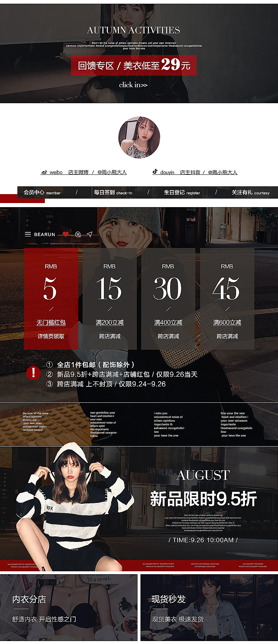Click 跨店满减 上不封顶 notice line
This screenshot has height=644, width=278.
pos(106,384)
